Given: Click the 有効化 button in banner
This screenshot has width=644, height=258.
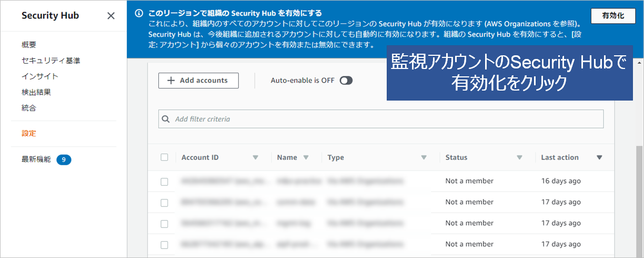Looking at the screenshot, I should coord(613,16).
